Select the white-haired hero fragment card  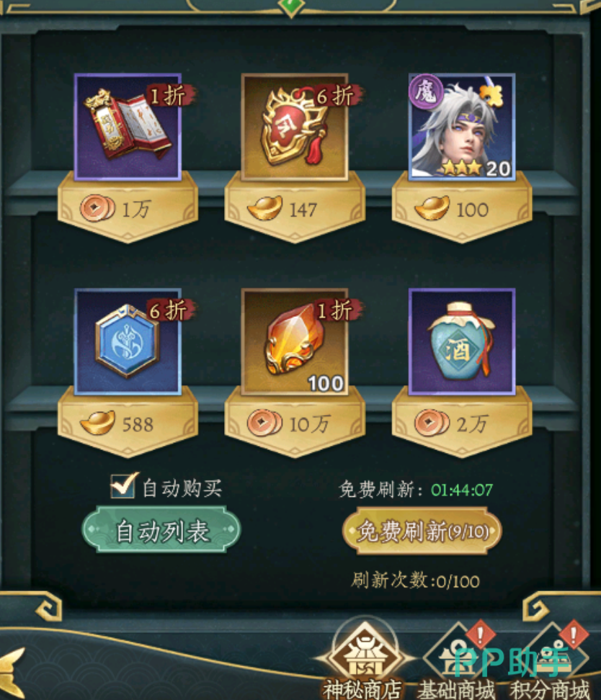[462, 127]
